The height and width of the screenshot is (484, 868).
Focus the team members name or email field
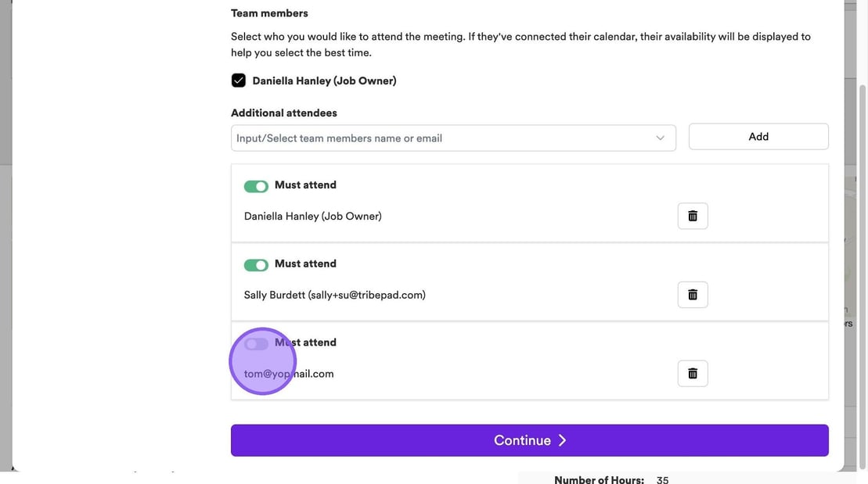tap(442, 138)
